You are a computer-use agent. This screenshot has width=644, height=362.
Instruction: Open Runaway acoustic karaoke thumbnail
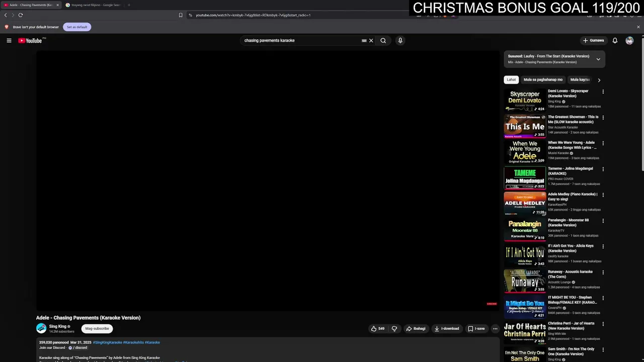click(x=525, y=281)
